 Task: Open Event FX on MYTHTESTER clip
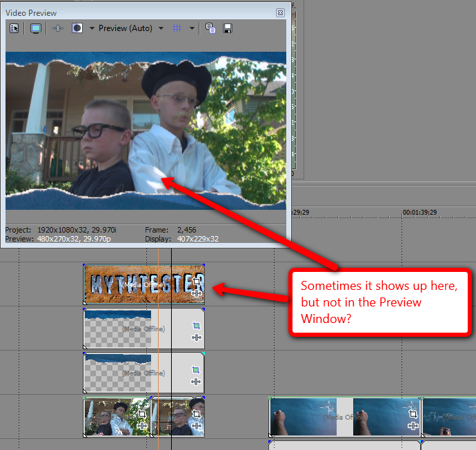pyautogui.click(x=197, y=293)
